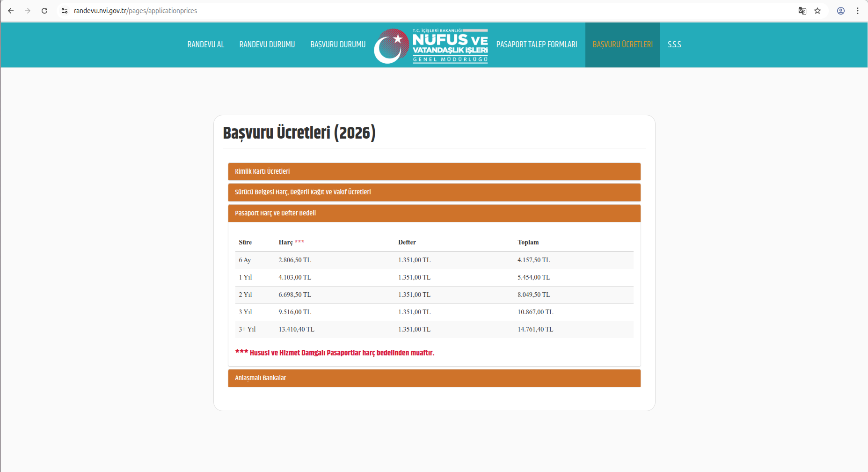Click the Toplam column header

528,242
